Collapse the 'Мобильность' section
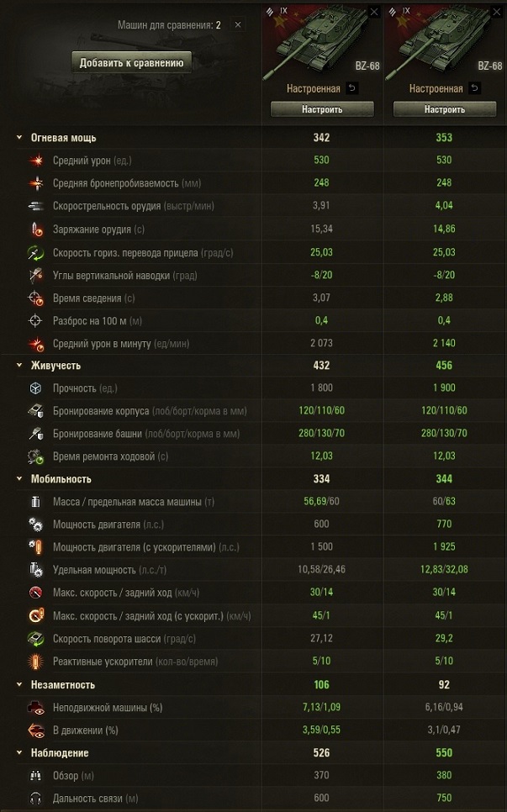 (19, 479)
